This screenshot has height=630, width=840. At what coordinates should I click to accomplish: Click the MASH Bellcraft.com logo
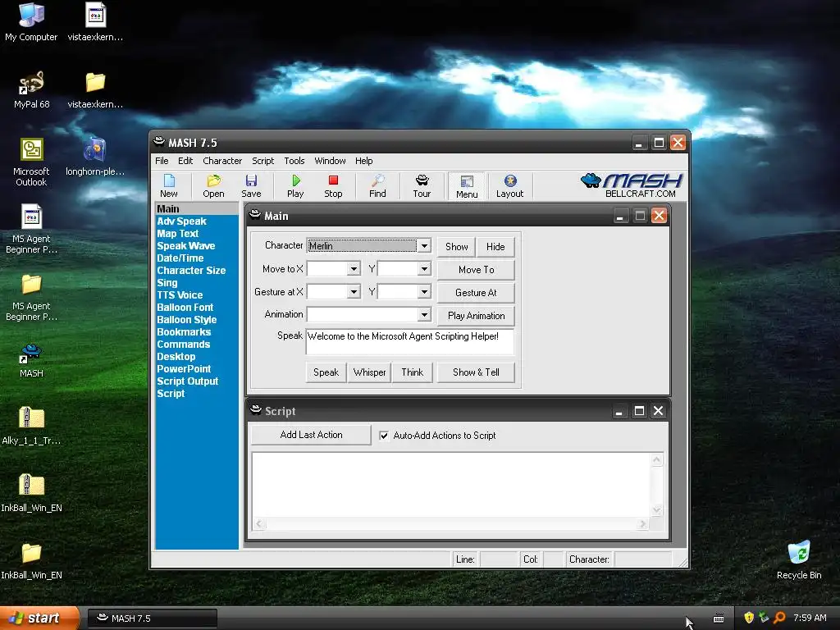click(x=632, y=185)
